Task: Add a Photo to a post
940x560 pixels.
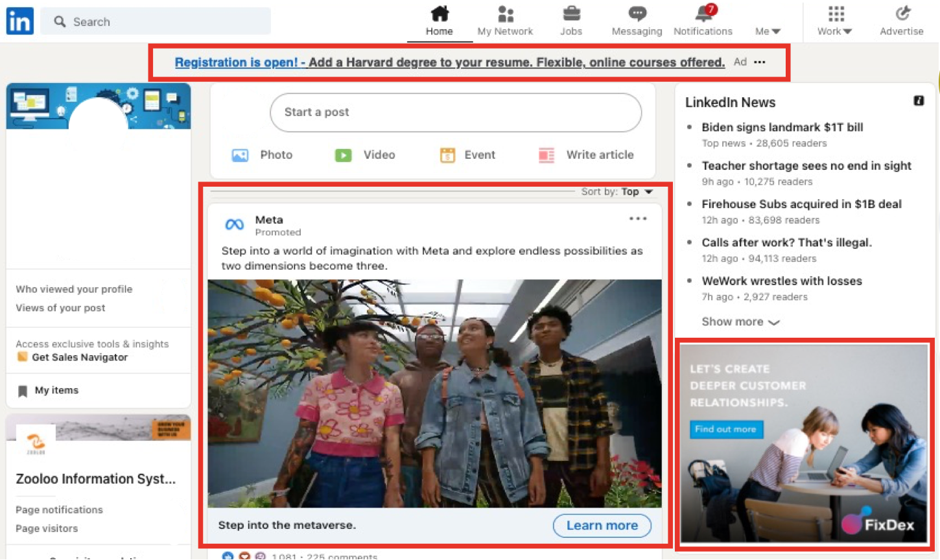Action: (x=262, y=155)
